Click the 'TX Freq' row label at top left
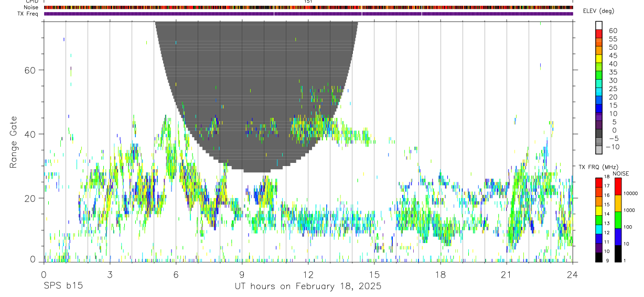 click(x=27, y=14)
